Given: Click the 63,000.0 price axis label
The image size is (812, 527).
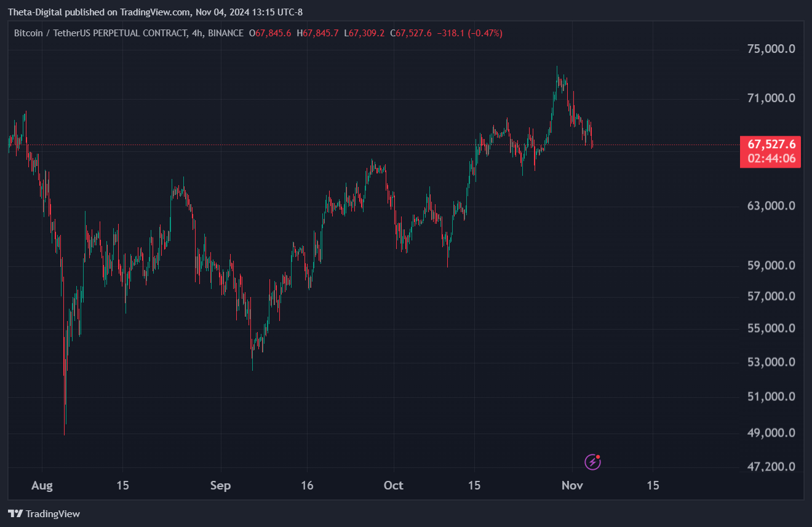Looking at the screenshot, I should point(770,206).
